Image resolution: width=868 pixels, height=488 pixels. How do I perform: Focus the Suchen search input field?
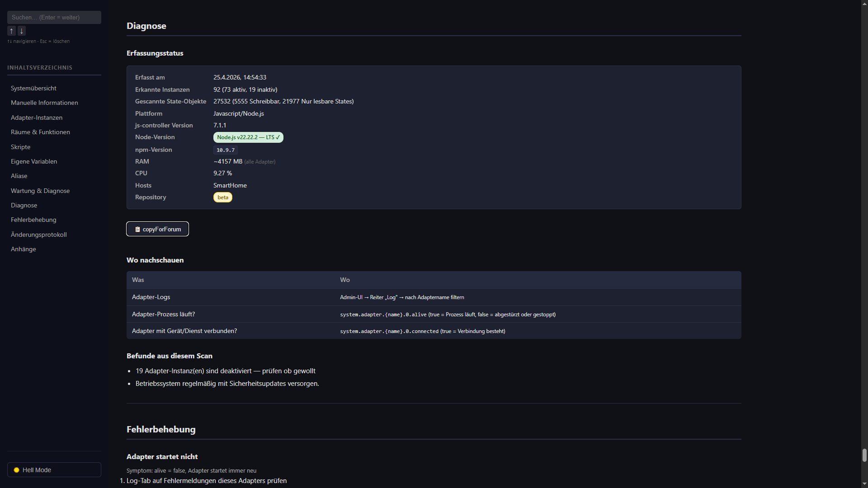pos(54,17)
